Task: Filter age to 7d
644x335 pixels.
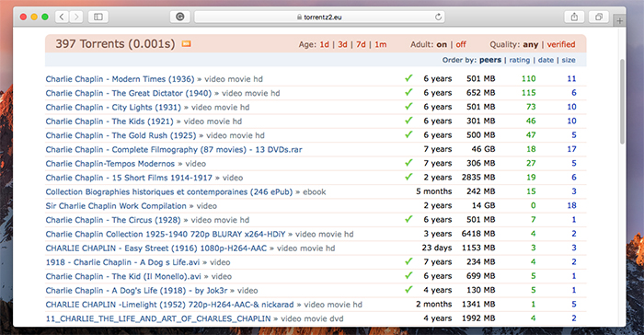Action: coord(361,44)
